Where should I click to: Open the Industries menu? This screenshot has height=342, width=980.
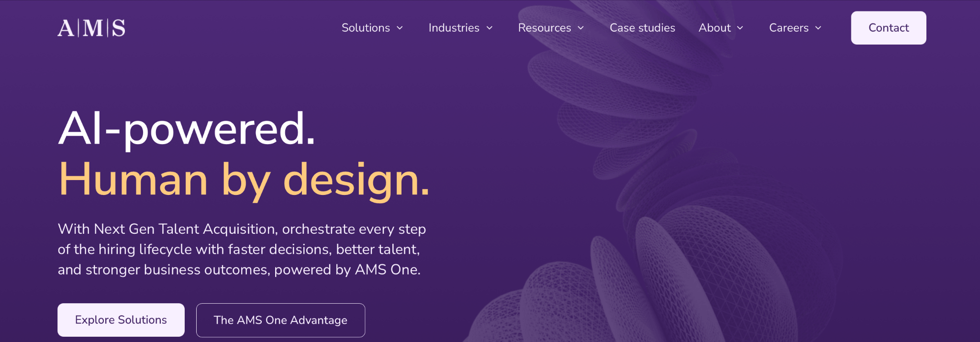click(x=454, y=28)
